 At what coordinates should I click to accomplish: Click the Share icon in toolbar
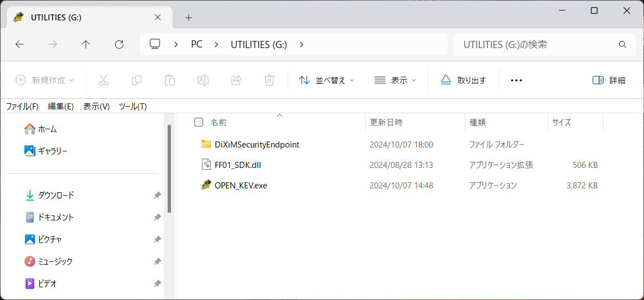pyautogui.click(x=236, y=80)
